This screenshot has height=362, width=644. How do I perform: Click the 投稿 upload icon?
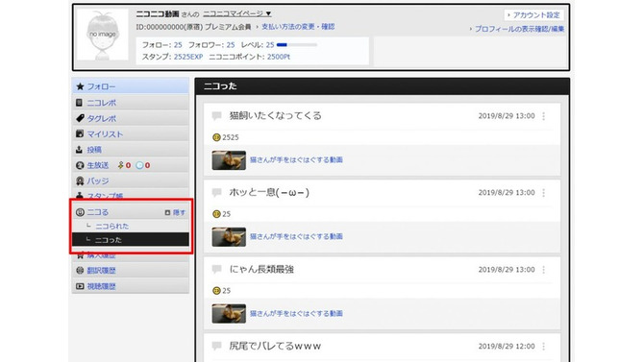[80, 150]
